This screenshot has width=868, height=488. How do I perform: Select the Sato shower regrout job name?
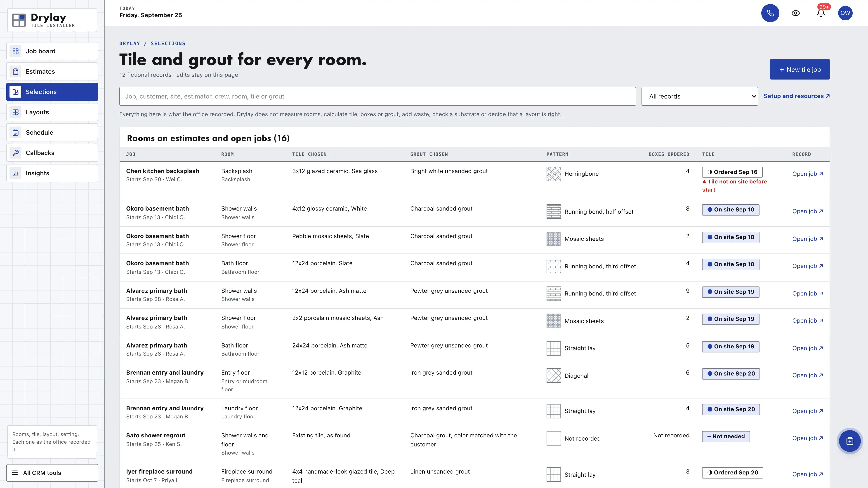(156, 435)
